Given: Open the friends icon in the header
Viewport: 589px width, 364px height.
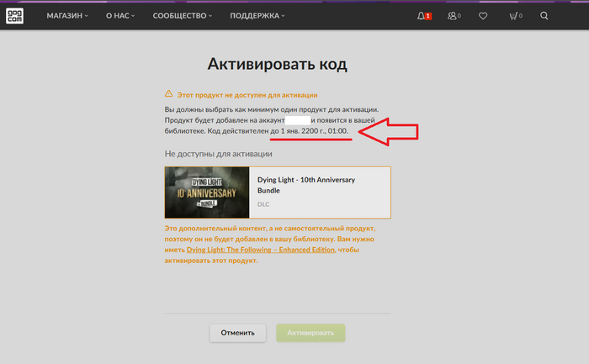Looking at the screenshot, I should [452, 16].
